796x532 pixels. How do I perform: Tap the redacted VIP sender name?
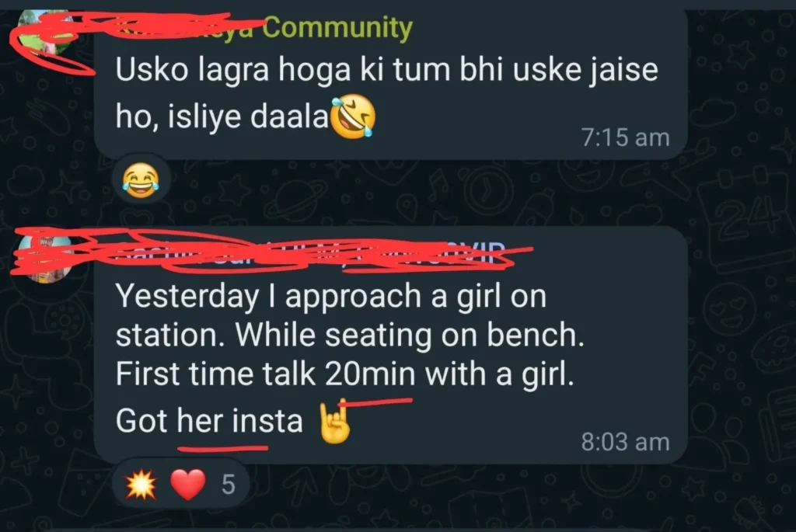pyautogui.click(x=309, y=252)
